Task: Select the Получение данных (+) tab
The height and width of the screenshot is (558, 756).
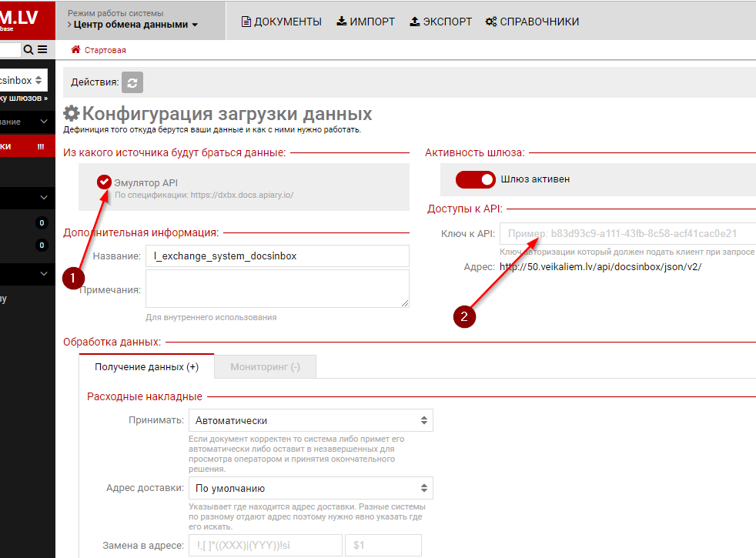Action: pos(146,367)
